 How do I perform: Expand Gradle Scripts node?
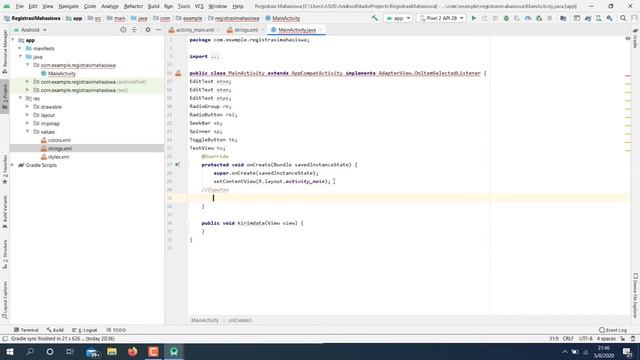[x=13, y=165]
